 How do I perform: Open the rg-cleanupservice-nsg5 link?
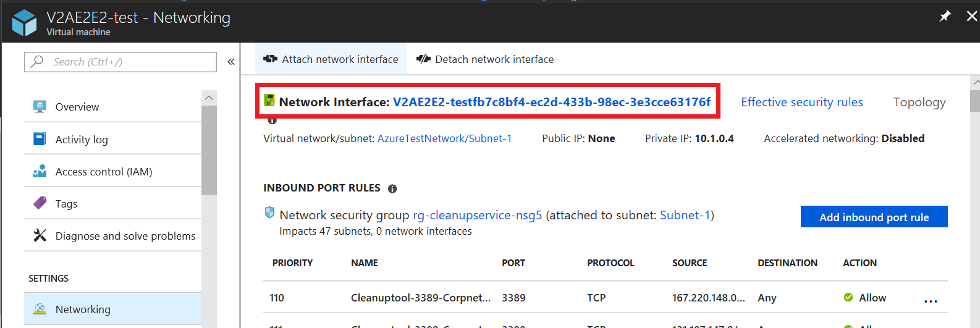[477, 215]
